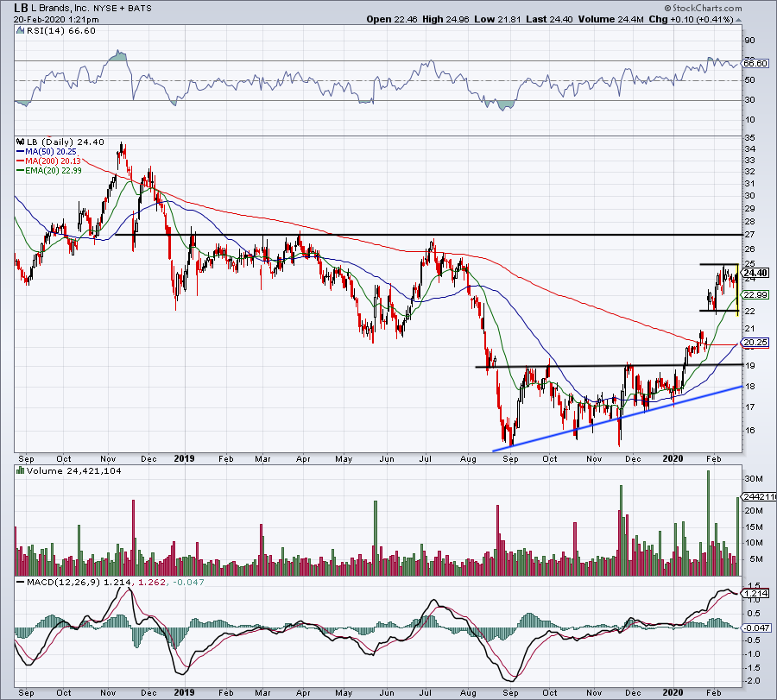Click the 30M label on volume axis
Image resolution: width=777 pixels, height=700 pixels.
coord(753,478)
